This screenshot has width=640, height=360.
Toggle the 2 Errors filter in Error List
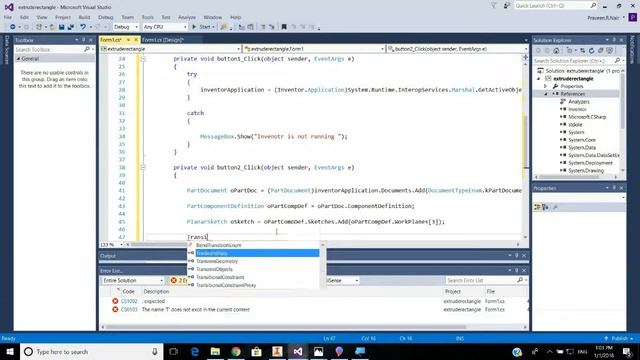pyautogui.click(x=179, y=280)
